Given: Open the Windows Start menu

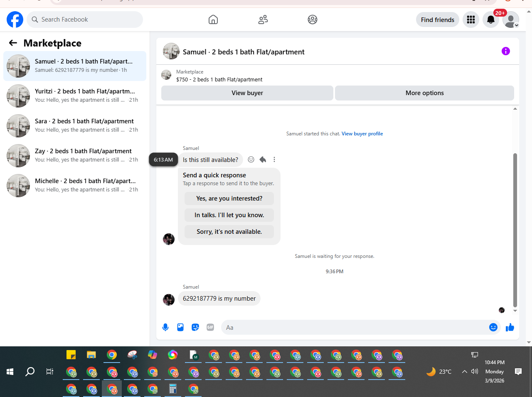Looking at the screenshot, I should pos(10,372).
